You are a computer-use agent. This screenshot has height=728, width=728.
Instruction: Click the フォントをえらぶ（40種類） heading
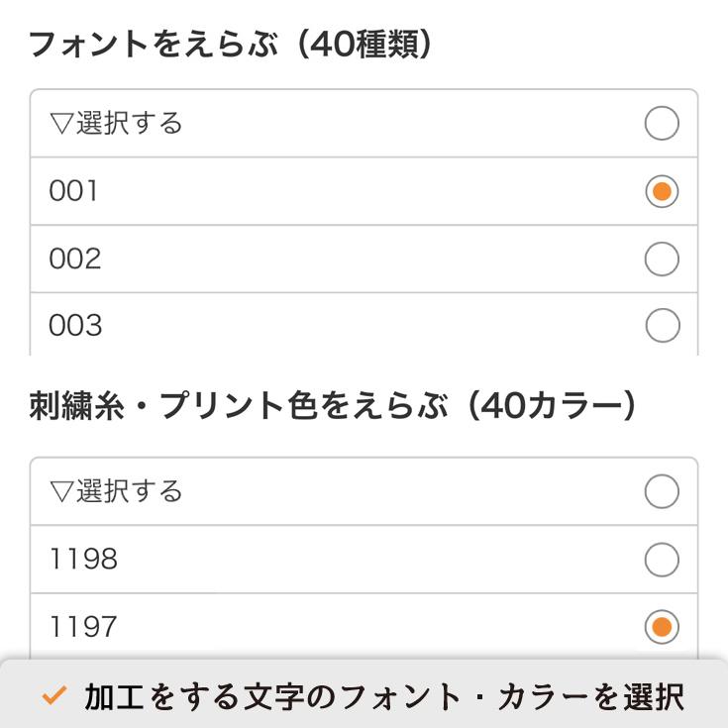tap(231, 45)
